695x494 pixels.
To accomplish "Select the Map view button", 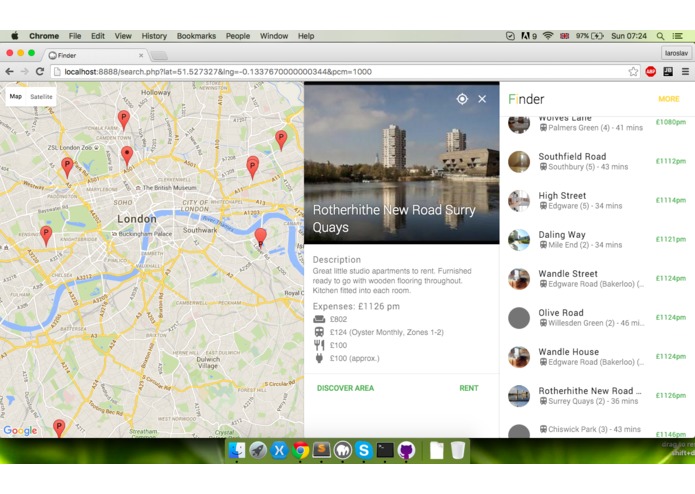I will 16,97.
